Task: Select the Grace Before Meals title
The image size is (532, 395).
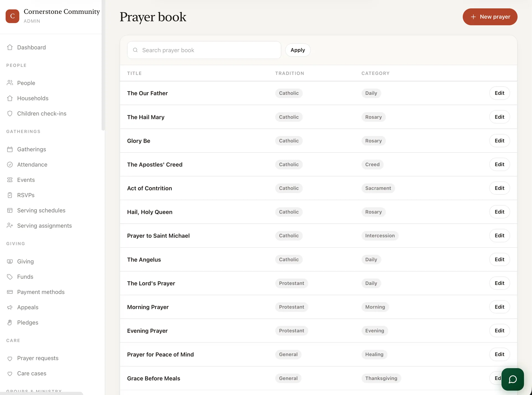Action: pos(154,378)
